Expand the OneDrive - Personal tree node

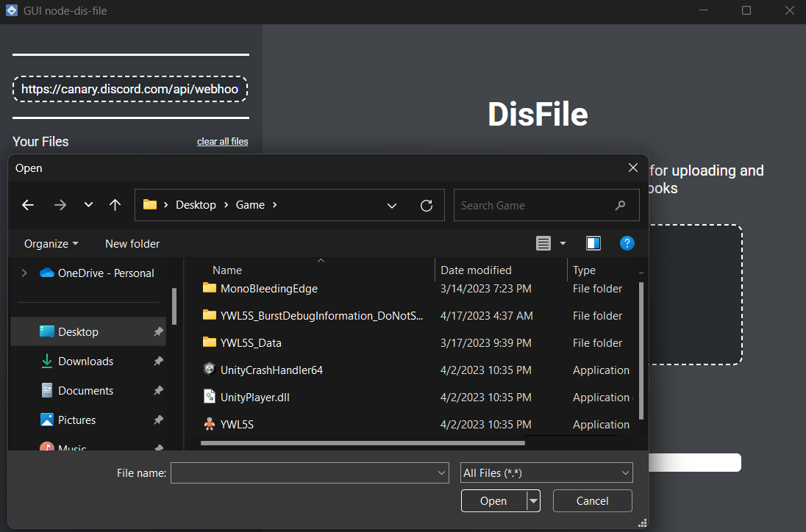pos(24,273)
